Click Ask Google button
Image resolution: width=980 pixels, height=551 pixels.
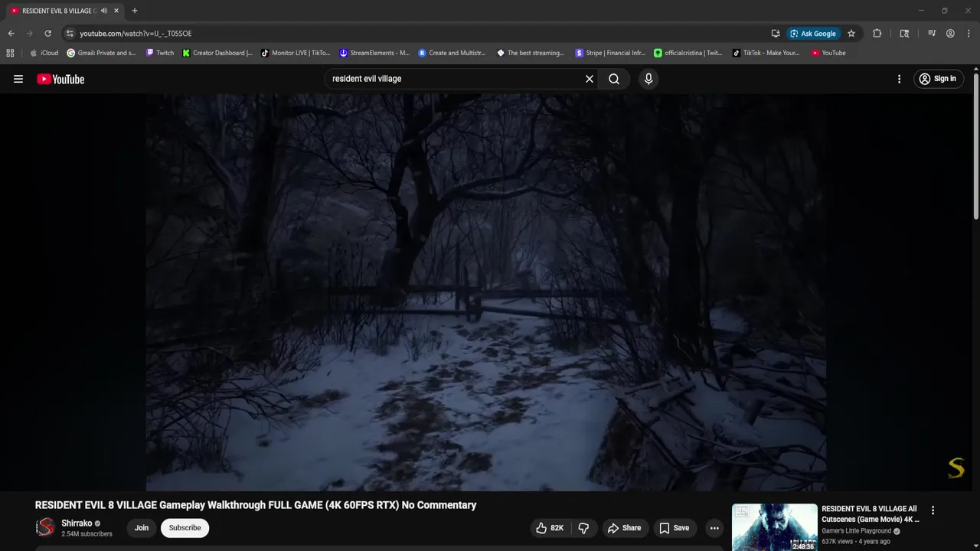812,34
